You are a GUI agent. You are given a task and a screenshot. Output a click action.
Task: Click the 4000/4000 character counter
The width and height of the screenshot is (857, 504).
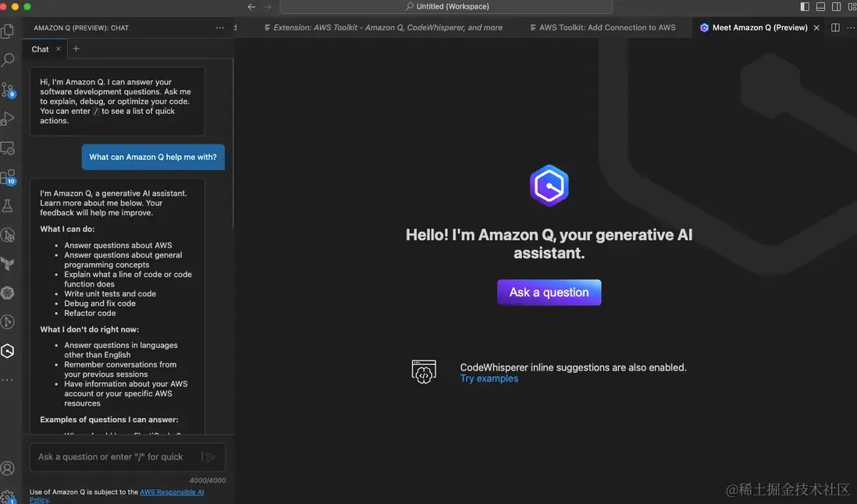point(207,481)
